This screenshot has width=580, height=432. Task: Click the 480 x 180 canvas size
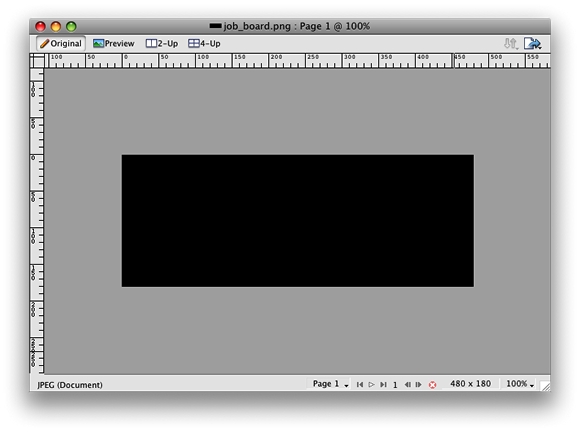(470, 384)
